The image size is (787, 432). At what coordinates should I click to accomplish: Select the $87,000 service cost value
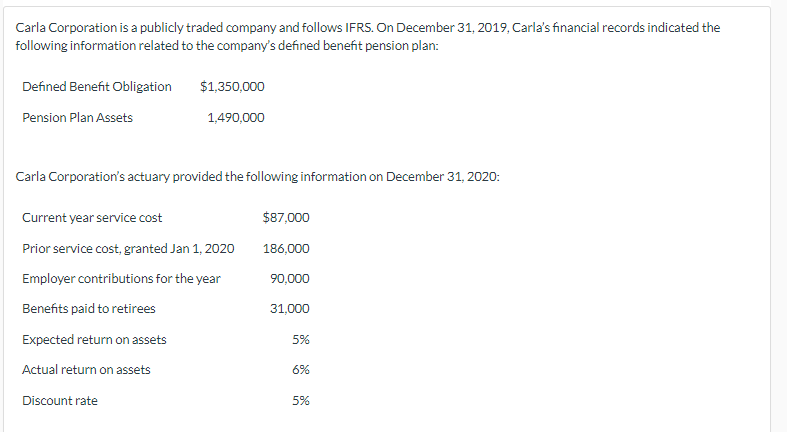pyautogui.click(x=286, y=218)
